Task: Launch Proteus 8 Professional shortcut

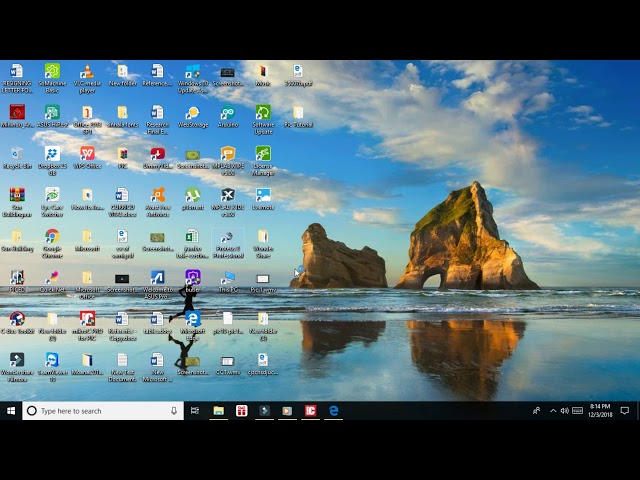Action: pyautogui.click(x=227, y=236)
